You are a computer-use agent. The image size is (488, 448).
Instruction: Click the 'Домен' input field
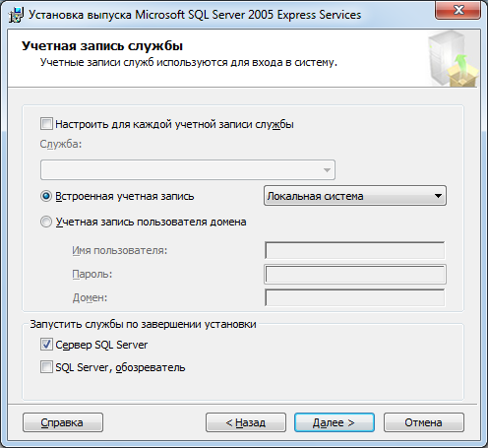(x=354, y=297)
